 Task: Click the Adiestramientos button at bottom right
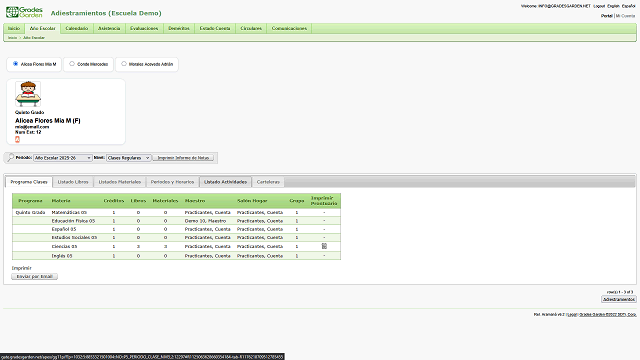[x=619, y=300]
